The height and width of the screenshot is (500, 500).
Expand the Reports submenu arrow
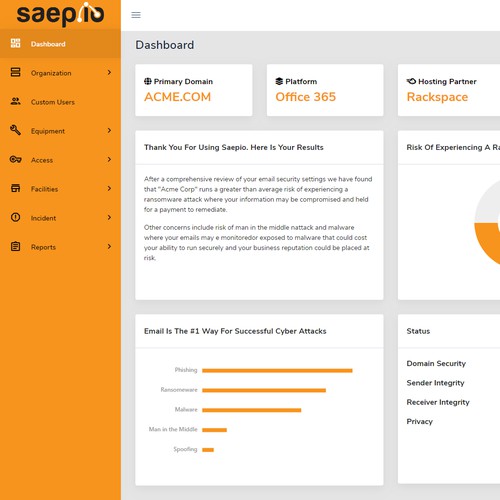[x=109, y=246]
